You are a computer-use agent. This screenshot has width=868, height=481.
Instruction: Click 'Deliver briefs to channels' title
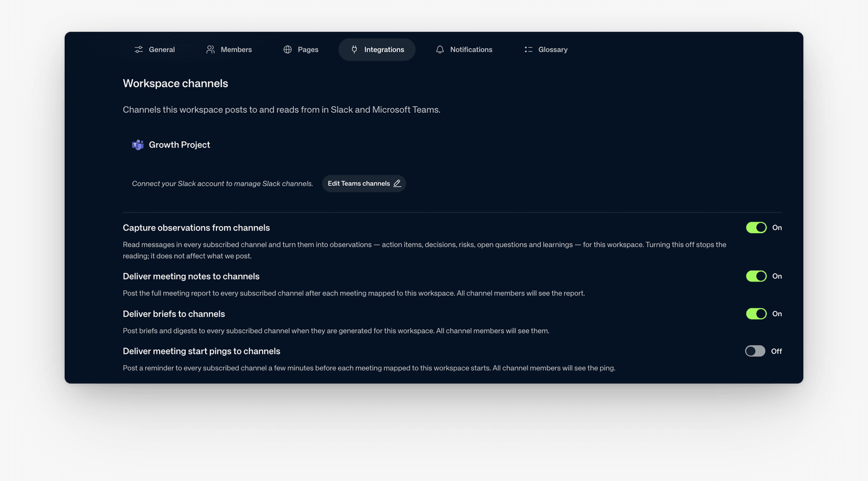(174, 313)
